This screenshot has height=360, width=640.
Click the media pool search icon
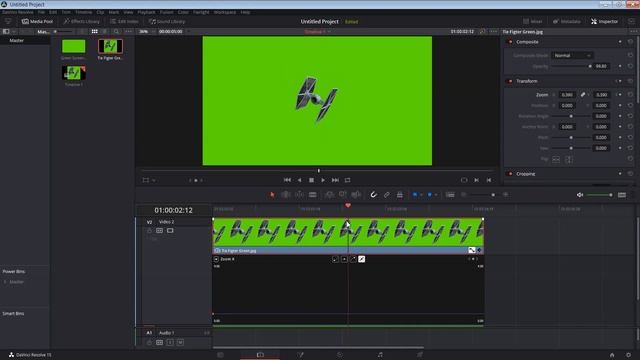(116, 31)
